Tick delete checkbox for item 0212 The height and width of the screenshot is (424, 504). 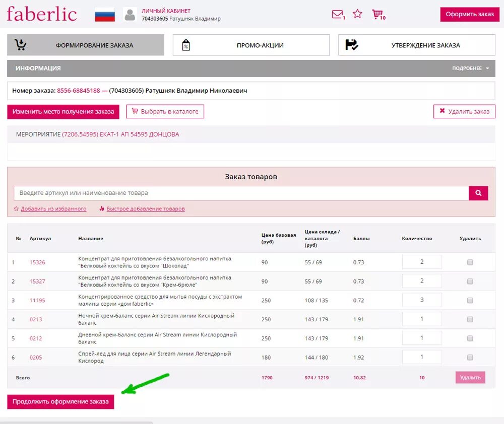pos(470,338)
